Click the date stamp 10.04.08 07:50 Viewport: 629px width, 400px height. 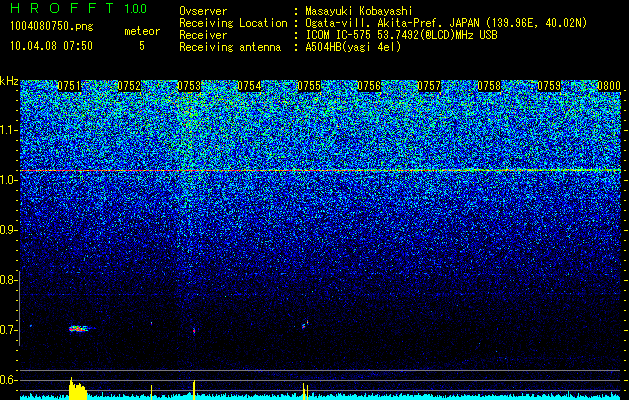(x=51, y=46)
